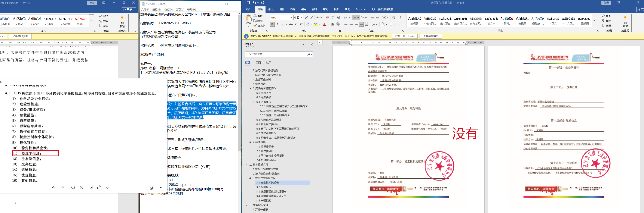Clear all formatting with the eraser icon
The image size is (644, 213).
[x=328, y=18]
